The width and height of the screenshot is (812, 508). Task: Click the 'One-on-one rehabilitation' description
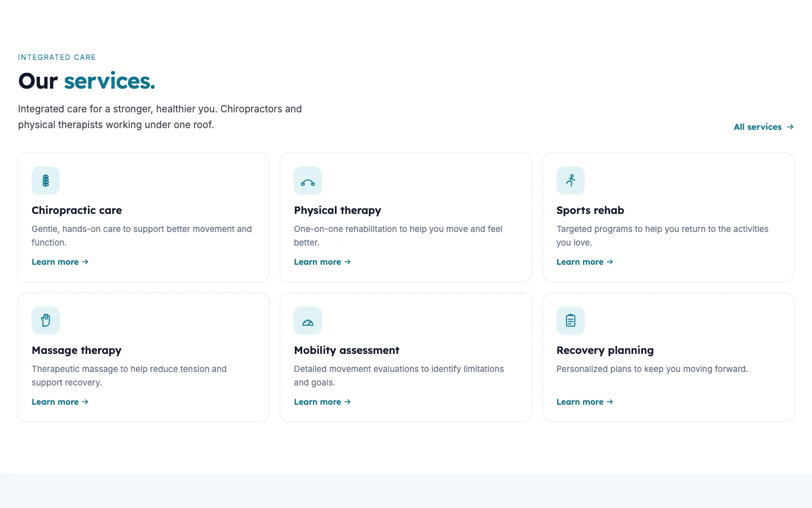(398, 236)
